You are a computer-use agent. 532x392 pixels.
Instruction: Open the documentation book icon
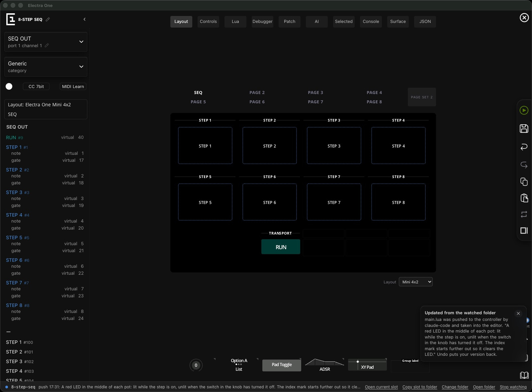coord(524,375)
